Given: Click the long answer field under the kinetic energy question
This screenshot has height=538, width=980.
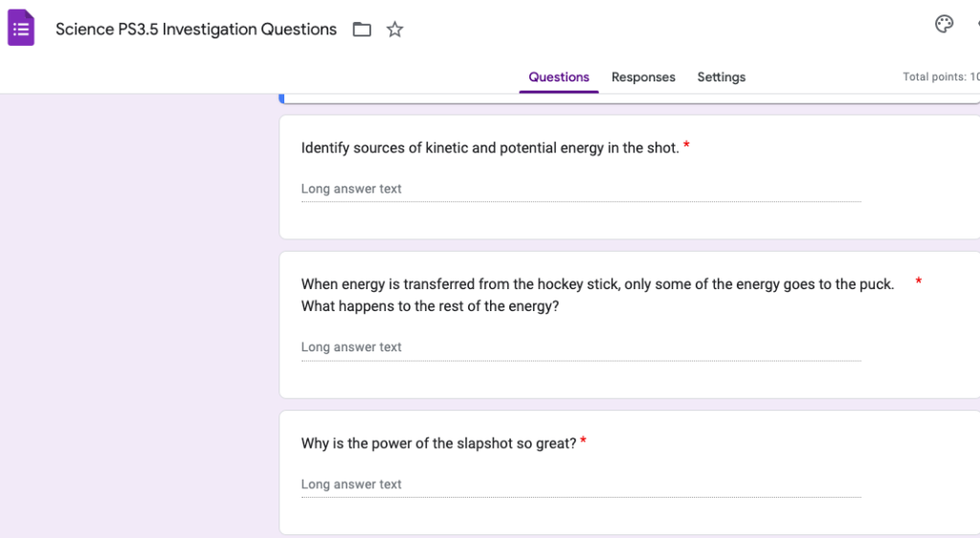Looking at the screenshot, I should pos(580,190).
